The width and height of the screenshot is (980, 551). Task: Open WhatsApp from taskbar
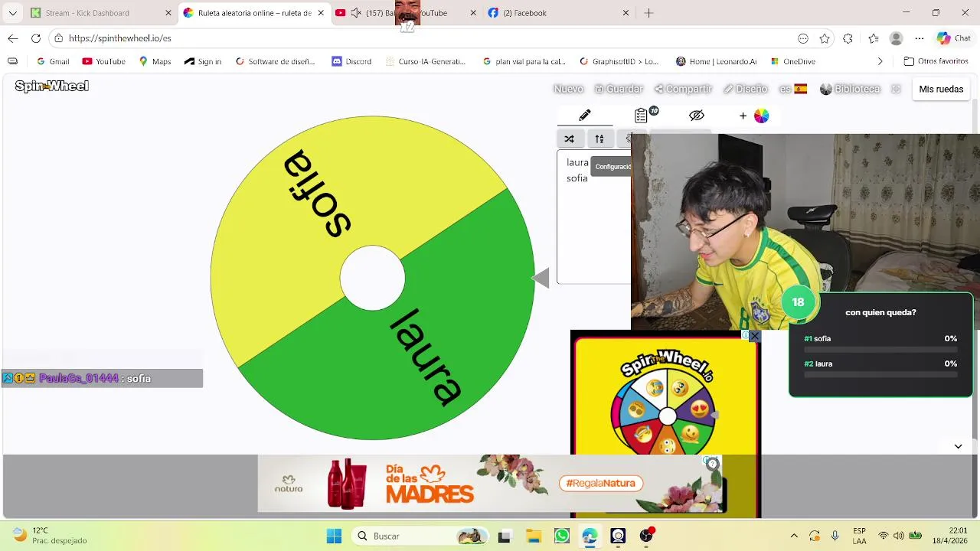[561, 536]
